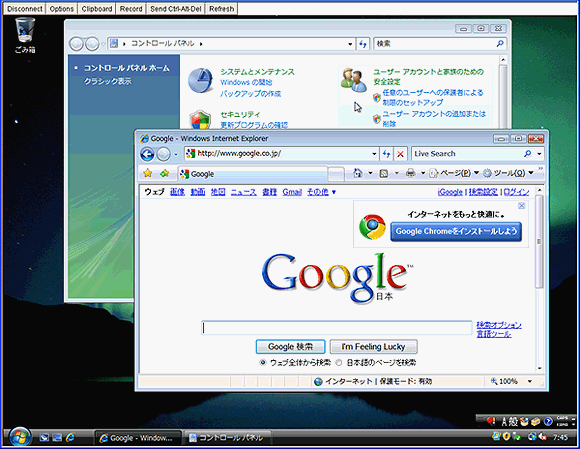The image size is (580, 449).
Task: Click the IE zoom level magnifier icon
Action: point(494,381)
